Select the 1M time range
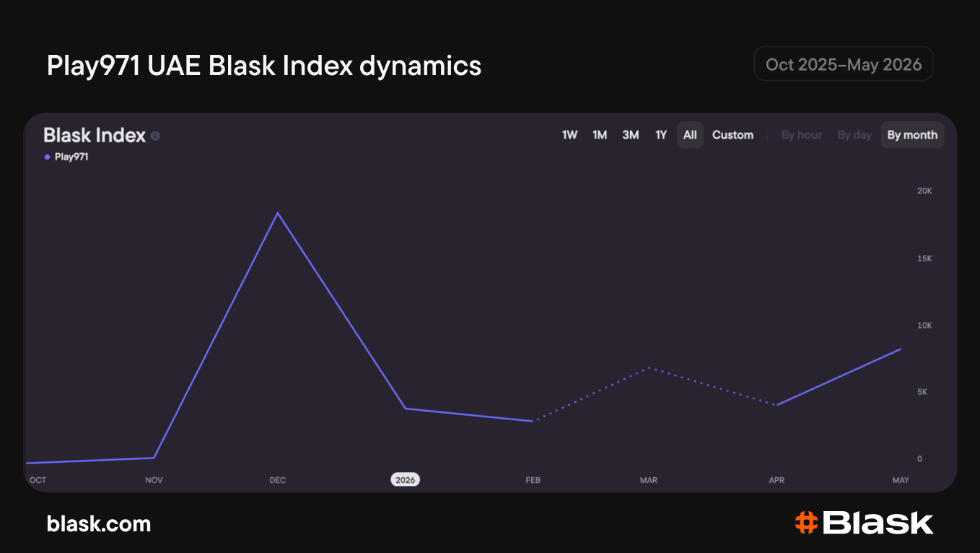 pos(600,135)
